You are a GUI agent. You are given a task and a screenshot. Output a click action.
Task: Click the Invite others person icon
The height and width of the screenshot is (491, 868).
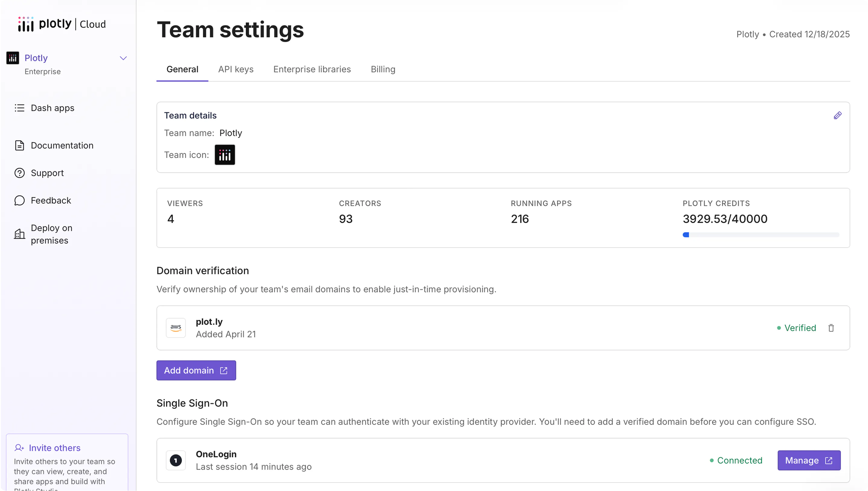tap(19, 448)
